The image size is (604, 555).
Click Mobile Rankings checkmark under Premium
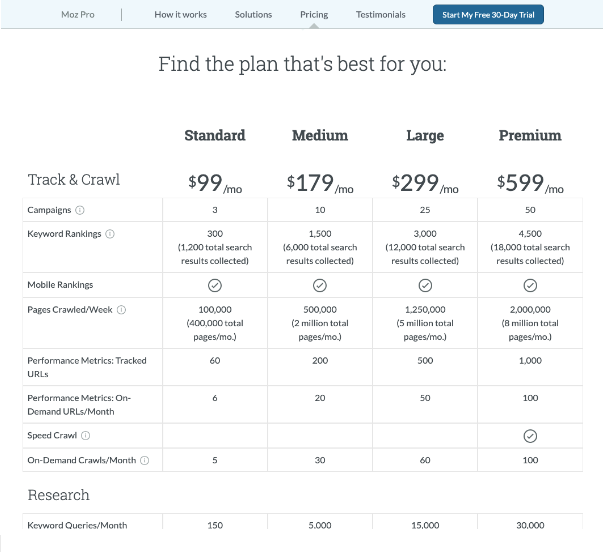pos(530,286)
